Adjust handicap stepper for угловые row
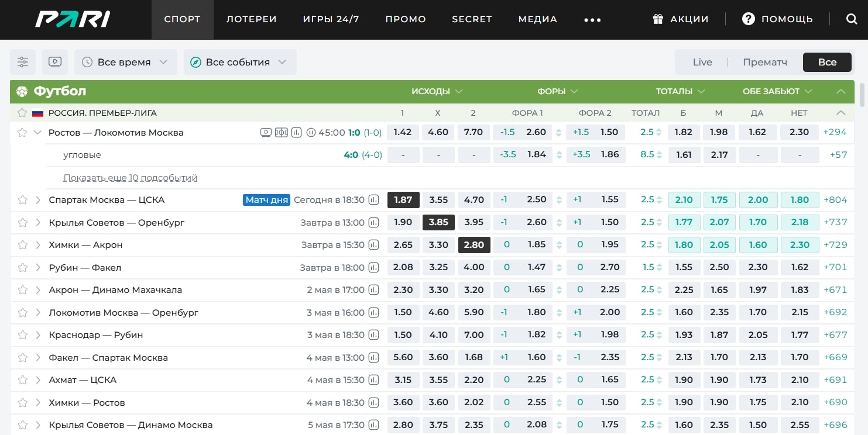This screenshot has height=435, width=868. click(x=558, y=155)
